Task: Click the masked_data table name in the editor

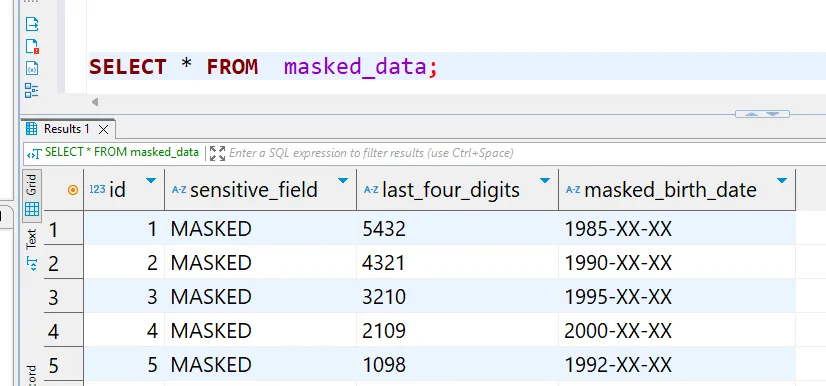Action: point(356,68)
